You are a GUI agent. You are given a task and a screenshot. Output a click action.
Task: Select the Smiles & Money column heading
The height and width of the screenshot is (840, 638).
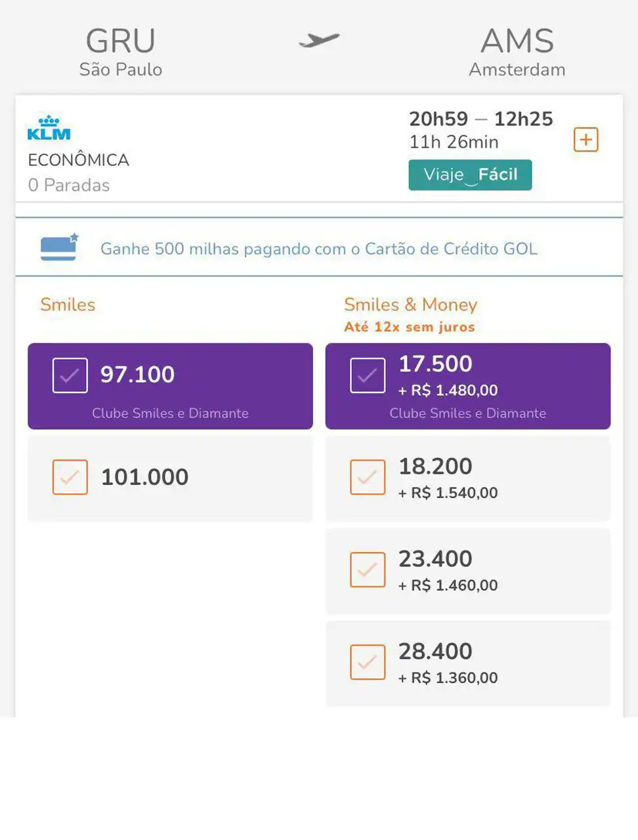point(410,304)
